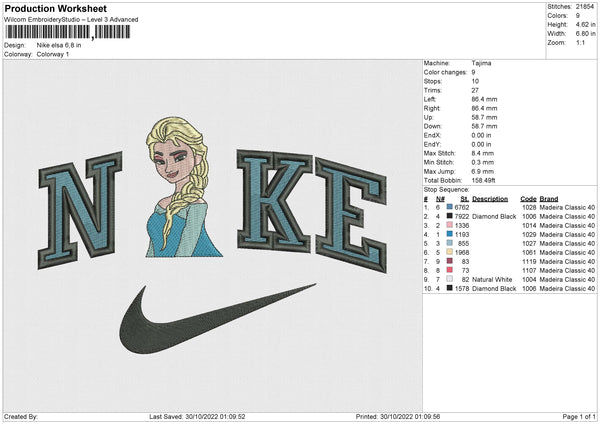
Task: Click the Trims value '27'
Action: coord(475,90)
